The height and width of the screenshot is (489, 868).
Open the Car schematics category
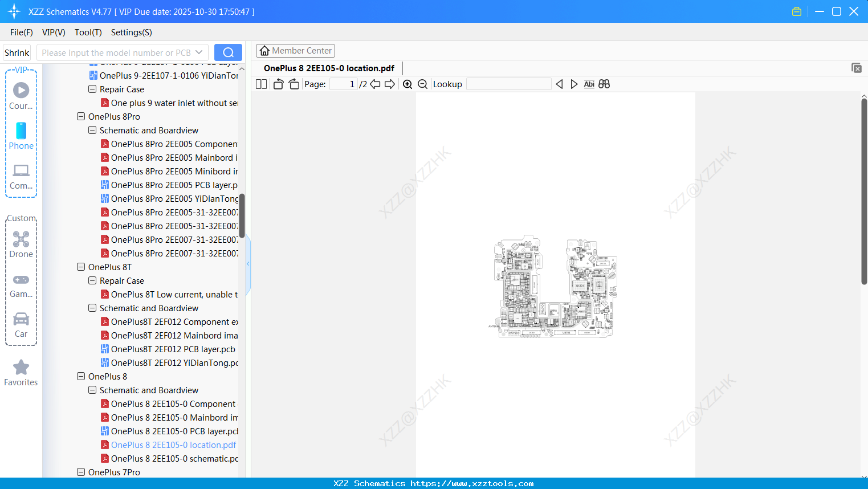(21, 320)
